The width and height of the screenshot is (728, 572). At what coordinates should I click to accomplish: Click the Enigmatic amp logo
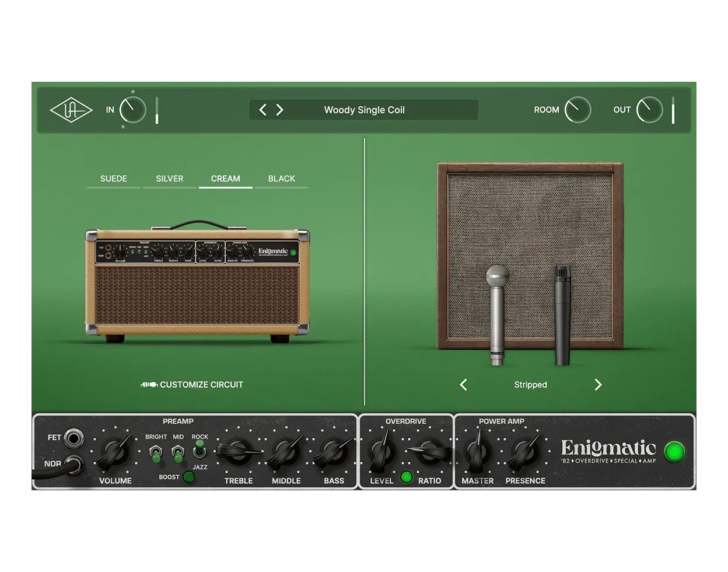click(x=608, y=452)
